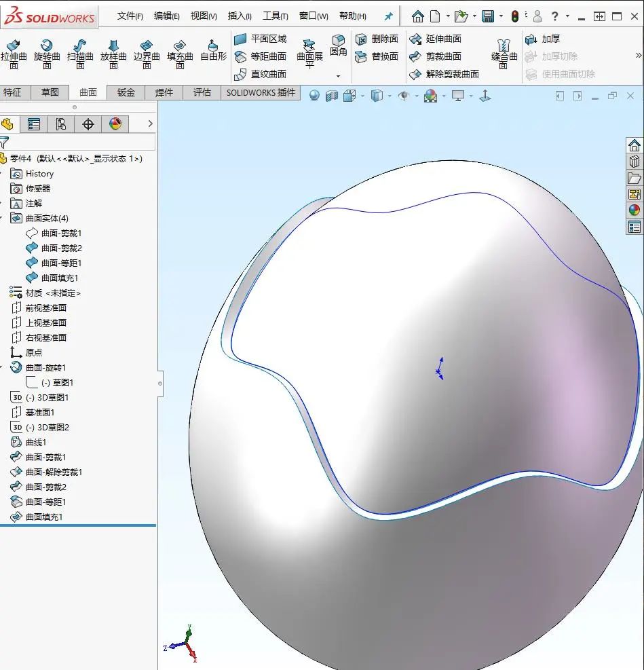Toggle the section view in the heads-up toolbar

(332, 96)
